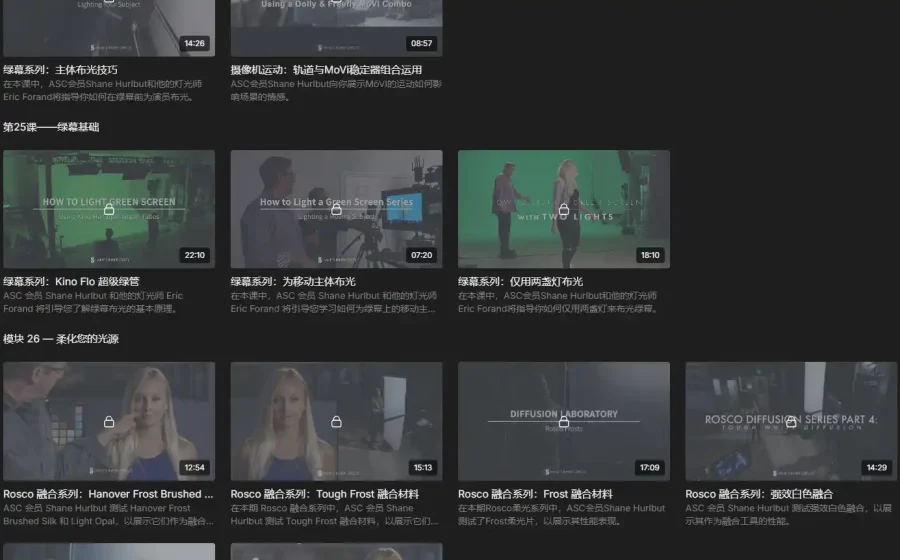Click description under Kino Flo 超级绿管
Image resolution: width=900 pixels, height=560 pixels.
[x=93, y=302]
